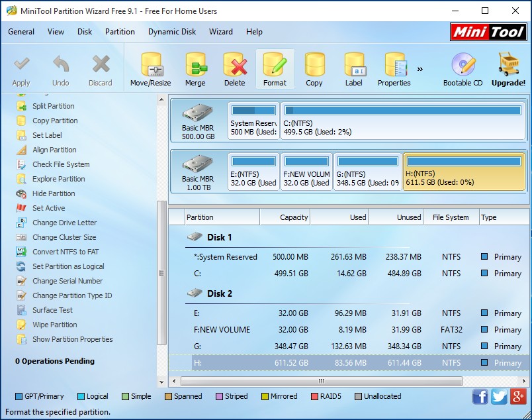Open the Dynamic Disk menu

tap(172, 31)
